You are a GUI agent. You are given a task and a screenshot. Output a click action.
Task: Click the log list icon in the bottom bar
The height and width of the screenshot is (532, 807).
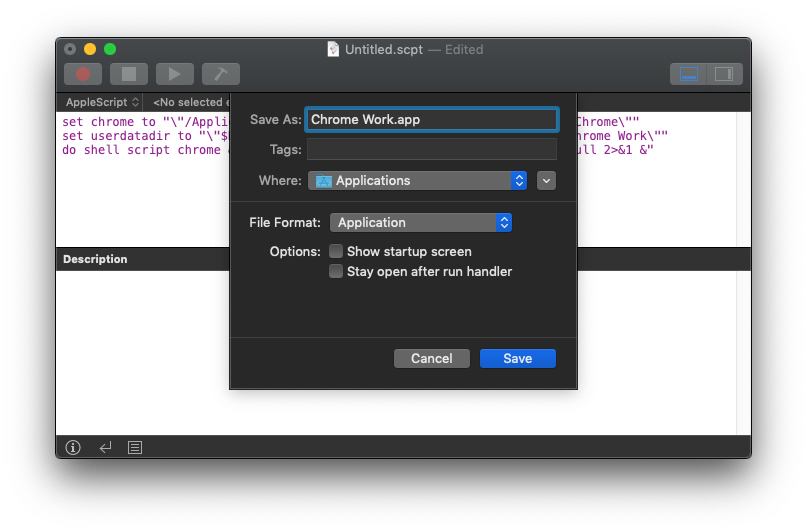[135, 448]
